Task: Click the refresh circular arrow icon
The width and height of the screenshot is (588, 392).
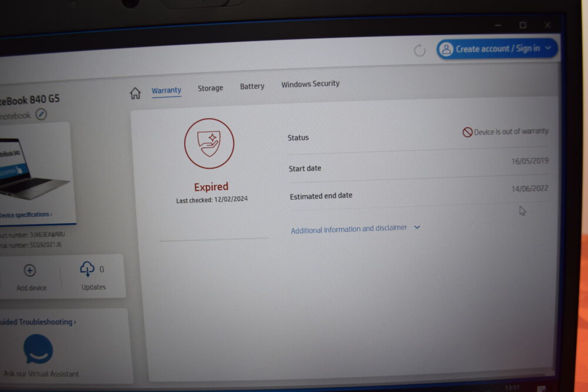Action: click(x=420, y=50)
